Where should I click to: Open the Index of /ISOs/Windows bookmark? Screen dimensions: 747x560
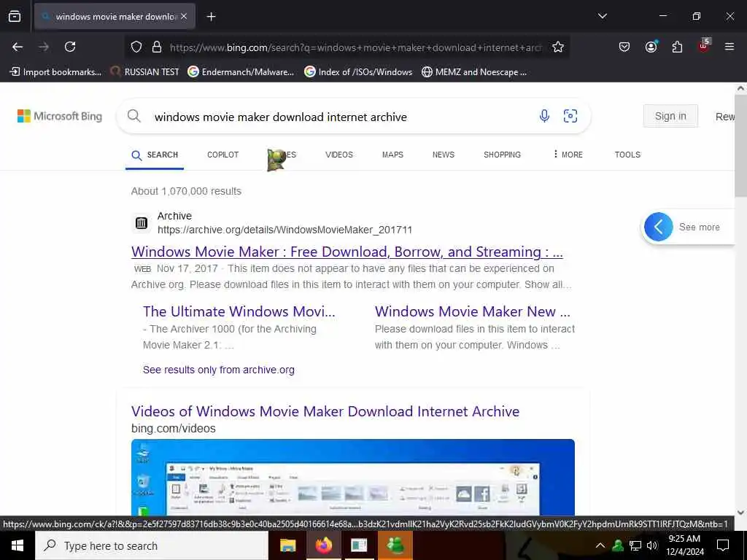point(358,72)
